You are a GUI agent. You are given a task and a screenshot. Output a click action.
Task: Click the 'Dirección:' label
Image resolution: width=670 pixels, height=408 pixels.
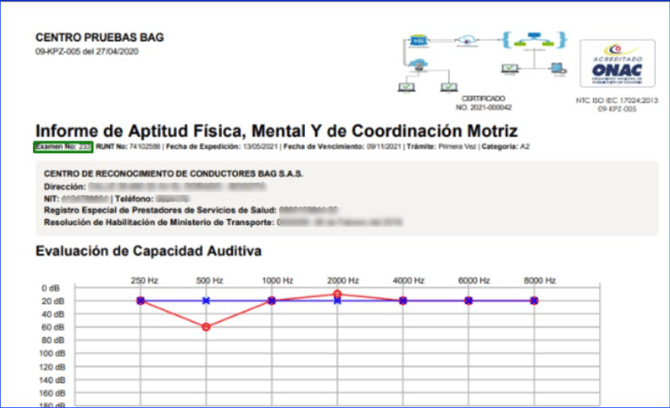[x=65, y=187]
